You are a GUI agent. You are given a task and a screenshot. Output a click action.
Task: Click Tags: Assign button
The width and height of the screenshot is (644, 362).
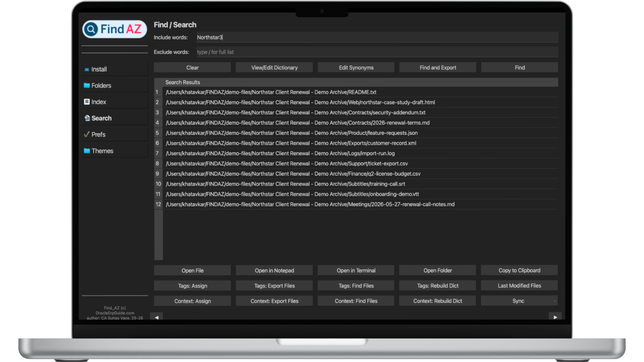point(192,286)
